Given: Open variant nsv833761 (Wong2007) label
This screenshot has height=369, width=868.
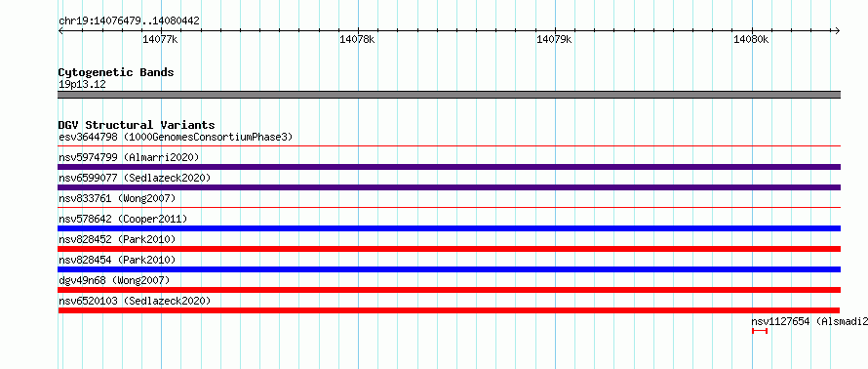Looking at the screenshot, I should coord(117,198).
